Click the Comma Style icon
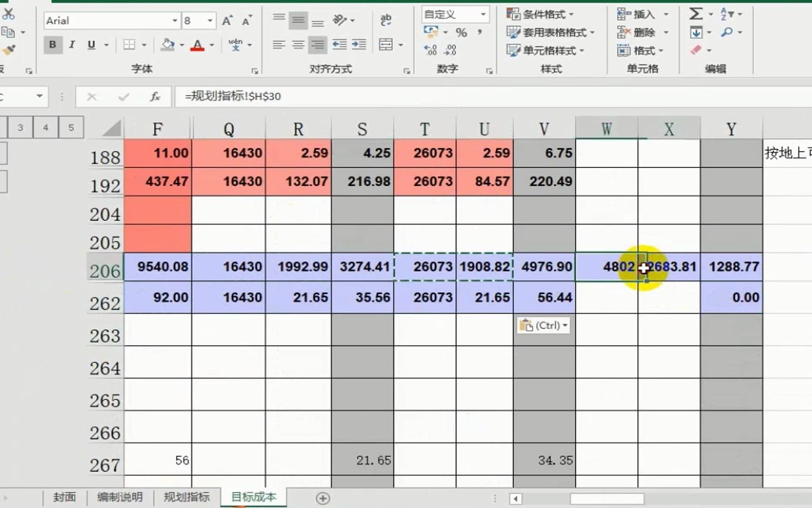812x508 pixels. [x=480, y=32]
